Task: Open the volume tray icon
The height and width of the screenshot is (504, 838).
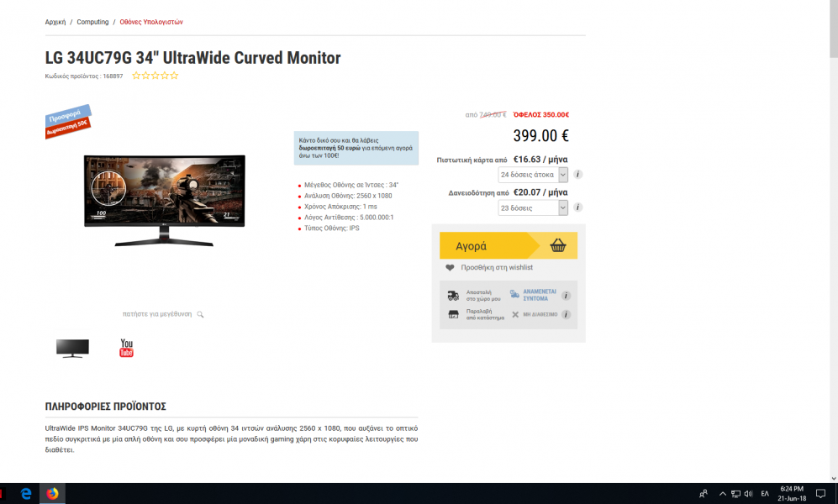Action: [x=748, y=493]
